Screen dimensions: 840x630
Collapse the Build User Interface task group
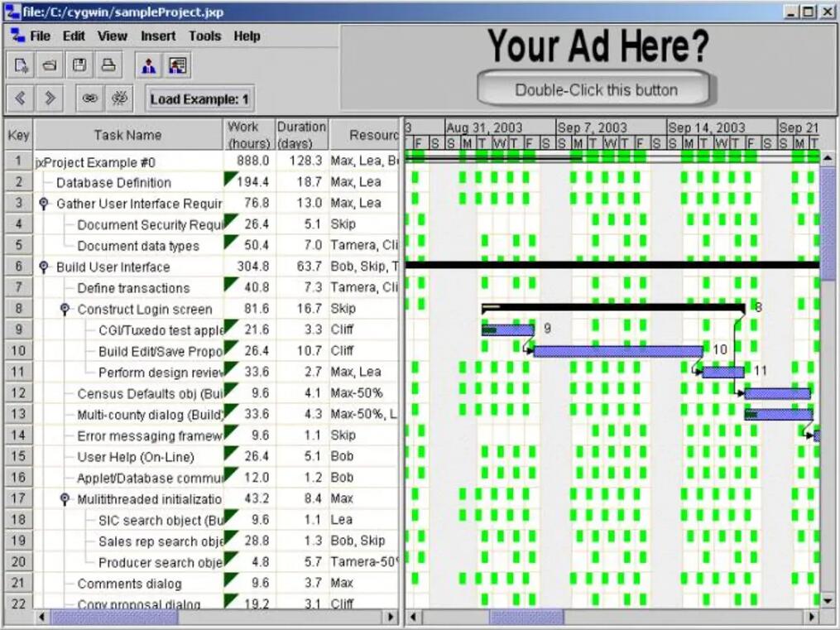pos(45,267)
